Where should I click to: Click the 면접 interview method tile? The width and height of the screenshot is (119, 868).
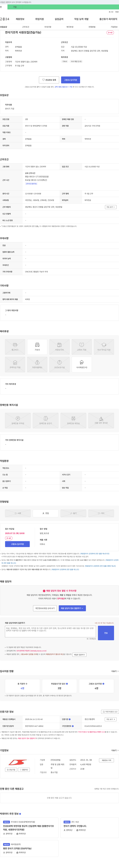coord(45,513)
